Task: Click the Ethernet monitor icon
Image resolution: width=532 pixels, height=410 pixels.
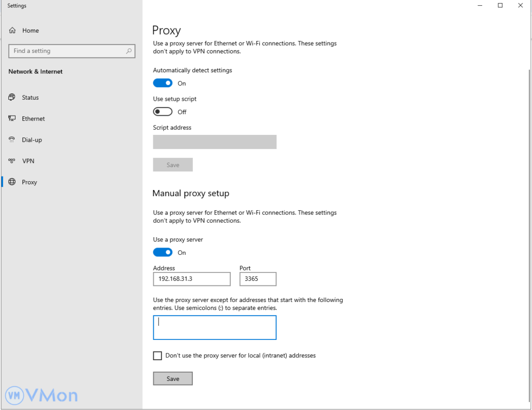Action: [x=12, y=119]
